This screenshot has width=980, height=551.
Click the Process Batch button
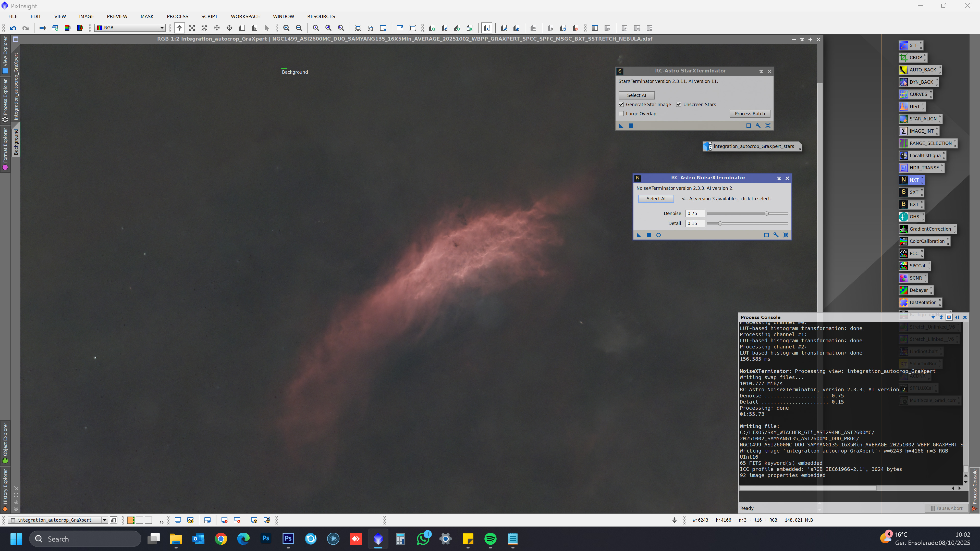tap(750, 114)
